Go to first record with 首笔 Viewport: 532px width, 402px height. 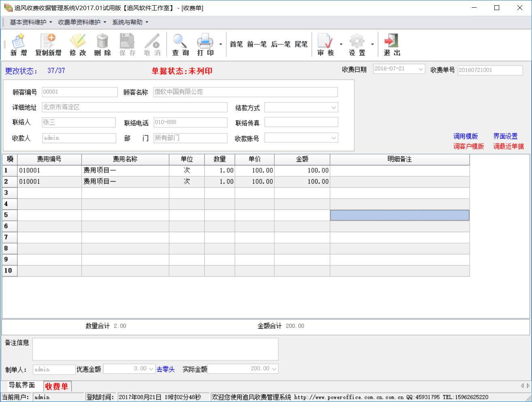(236, 44)
